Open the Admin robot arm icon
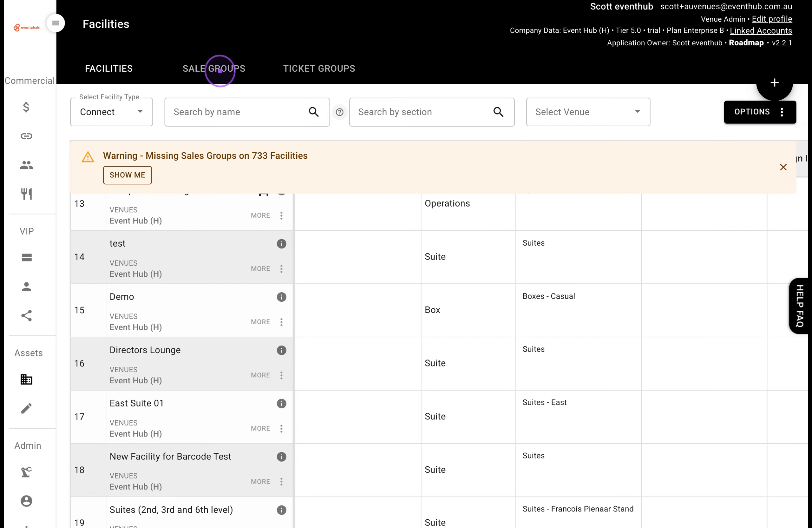Image resolution: width=812 pixels, height=528 pixels. tap(26, 472)
